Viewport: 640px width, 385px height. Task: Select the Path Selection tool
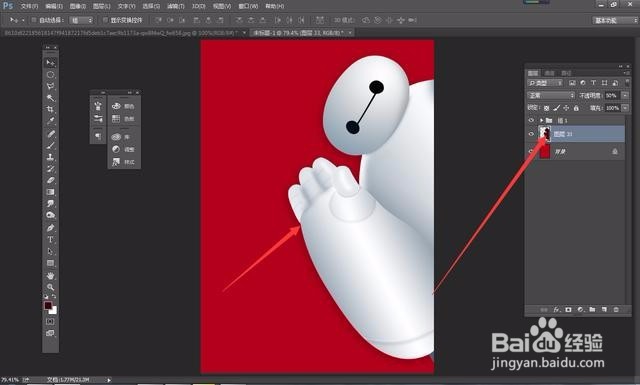(x=50, y=251)
